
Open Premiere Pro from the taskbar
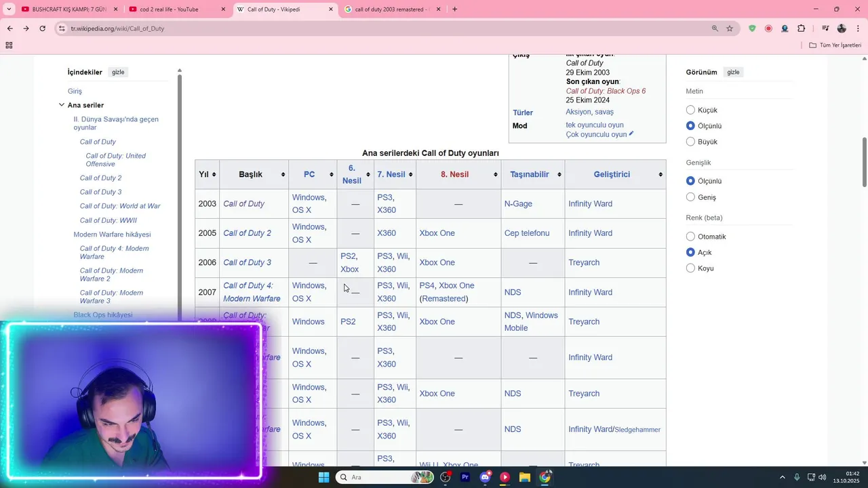[465, 477]
